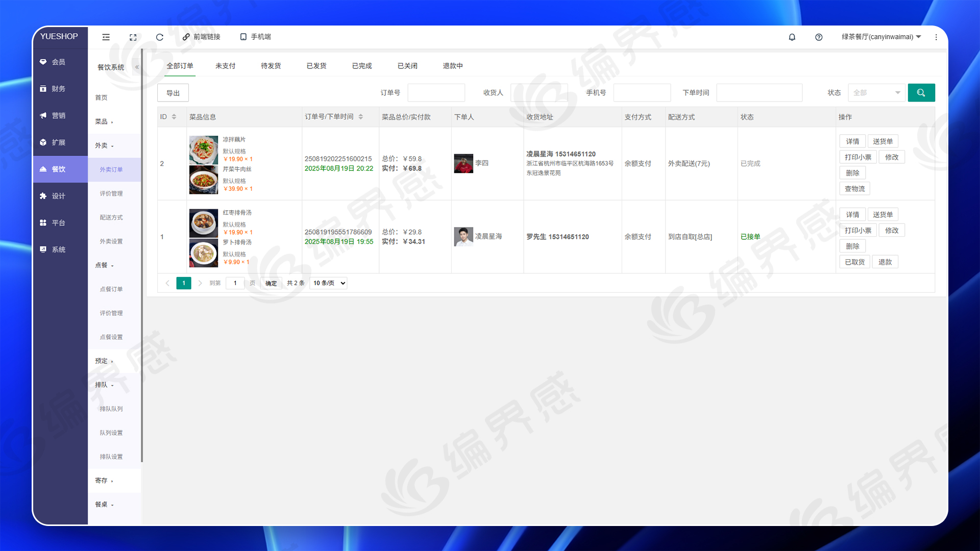Image resolution: width=980 pixels, height=551 pixels.
Task: Focus the 订单号 input field
Action: click(436, 93)
